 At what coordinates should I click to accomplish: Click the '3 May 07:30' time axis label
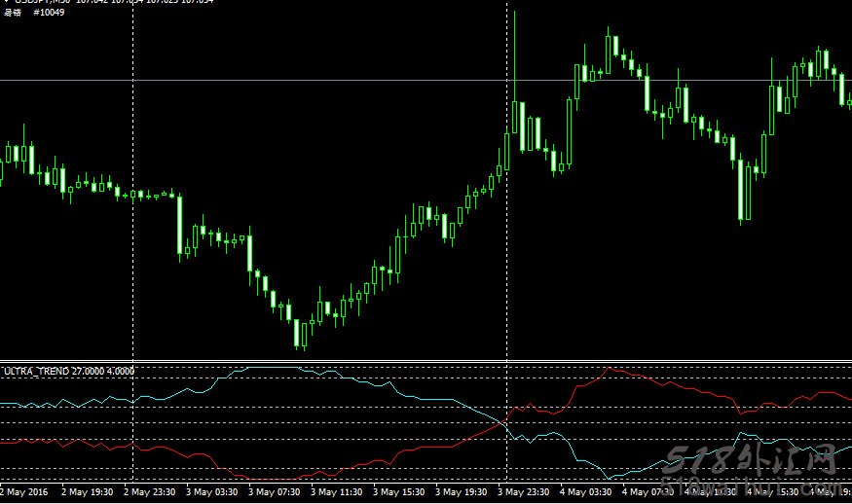click(x=277, y=493)
